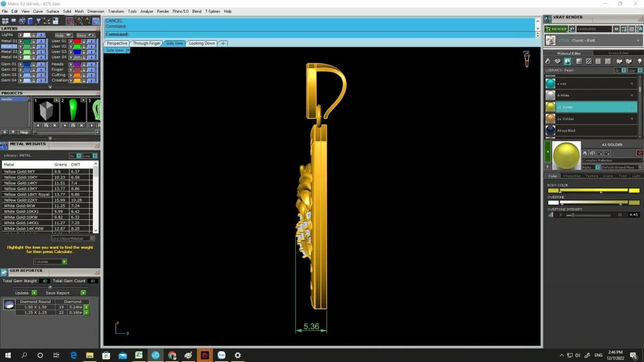Click the Update button in Gem Reporter

point(26,293)
